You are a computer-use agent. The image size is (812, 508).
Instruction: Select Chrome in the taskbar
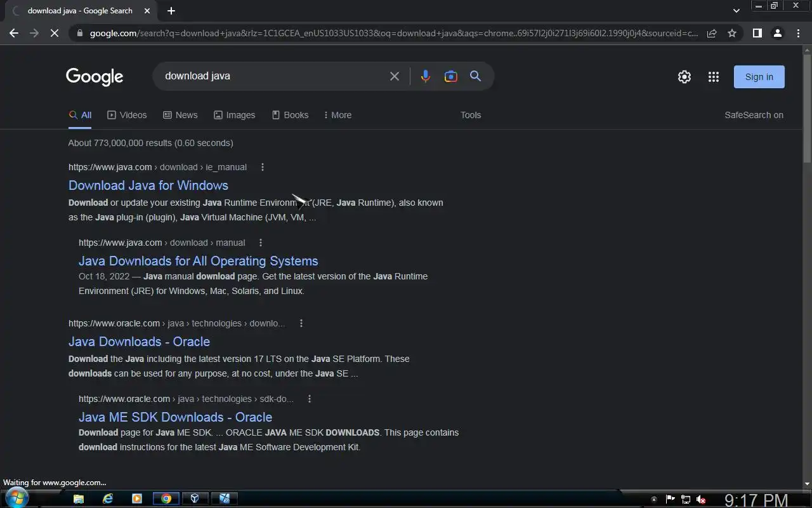166,498
